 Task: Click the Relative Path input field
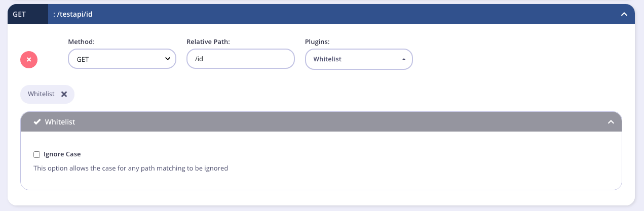click(241, 59)
